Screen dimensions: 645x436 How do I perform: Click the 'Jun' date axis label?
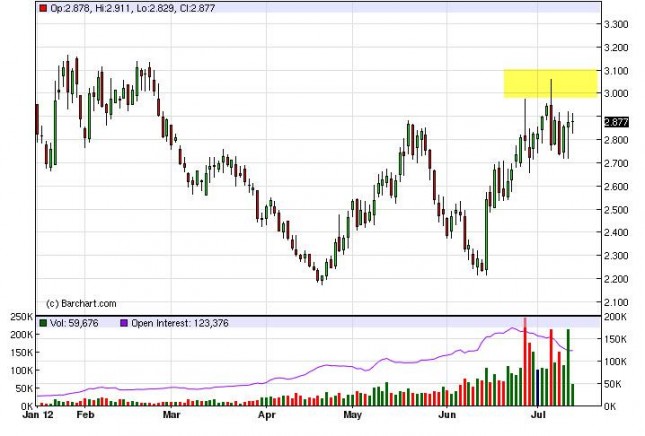(447, 415)
